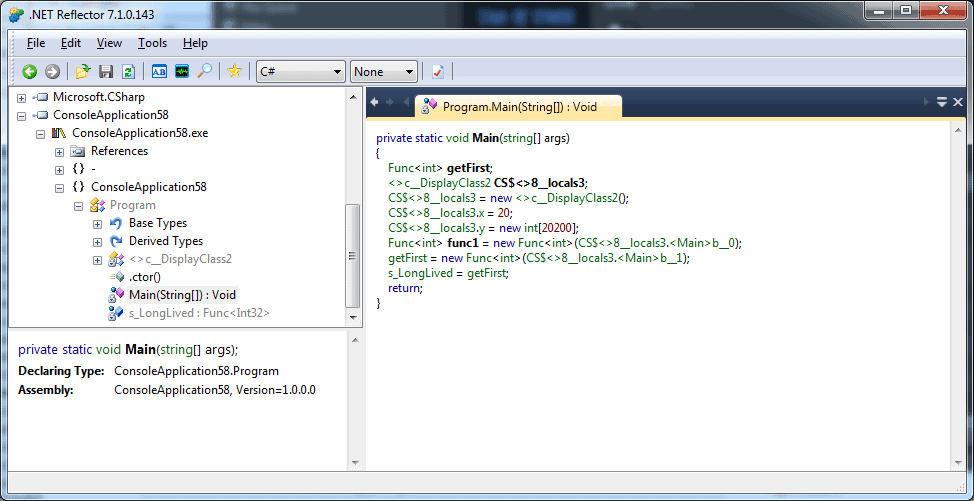This screenshot has width=974, height=501.
Task: Click the description panel scroll up arrow
Action: pos(355,339)
